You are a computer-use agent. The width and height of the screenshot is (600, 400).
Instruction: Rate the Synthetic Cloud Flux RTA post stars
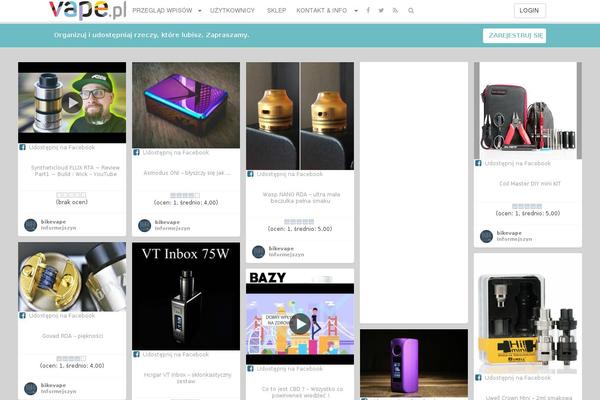(71, 195)
